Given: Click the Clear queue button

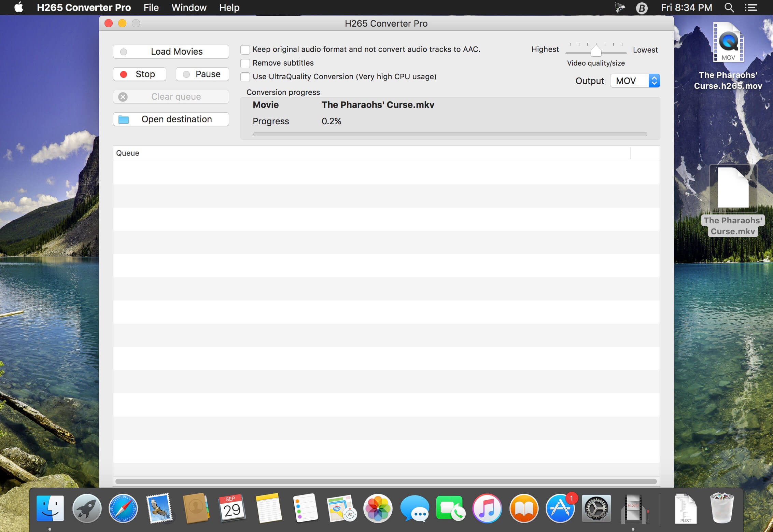Looking at the screenshot, I should click(x=171, y=97).
